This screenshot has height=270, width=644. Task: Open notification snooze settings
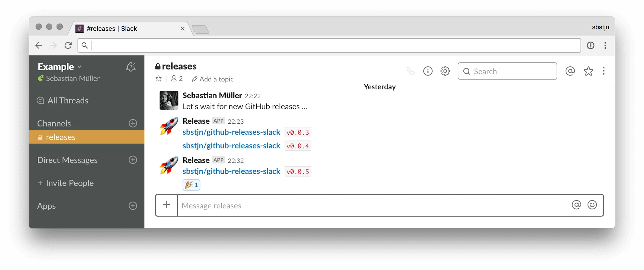pos(131,67)
